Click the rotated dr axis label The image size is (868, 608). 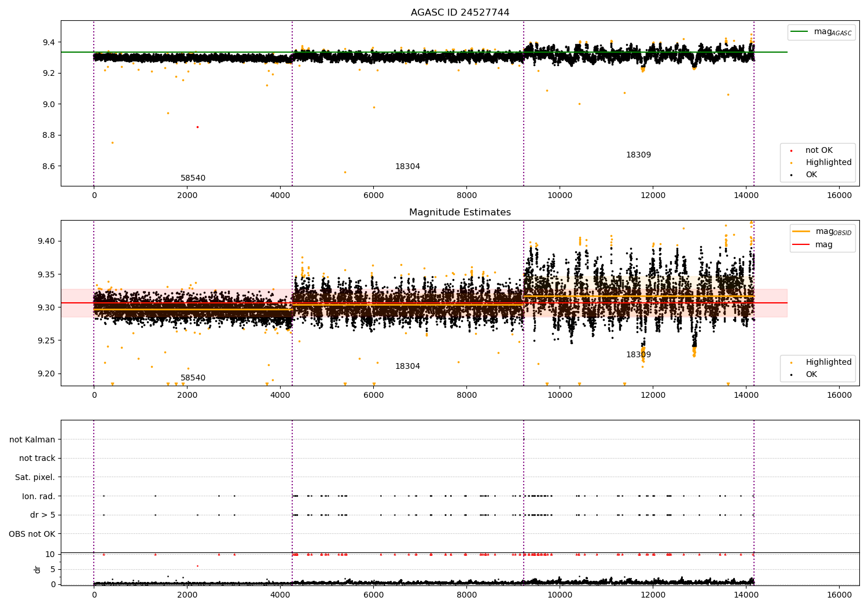click(x=38, y=569)
